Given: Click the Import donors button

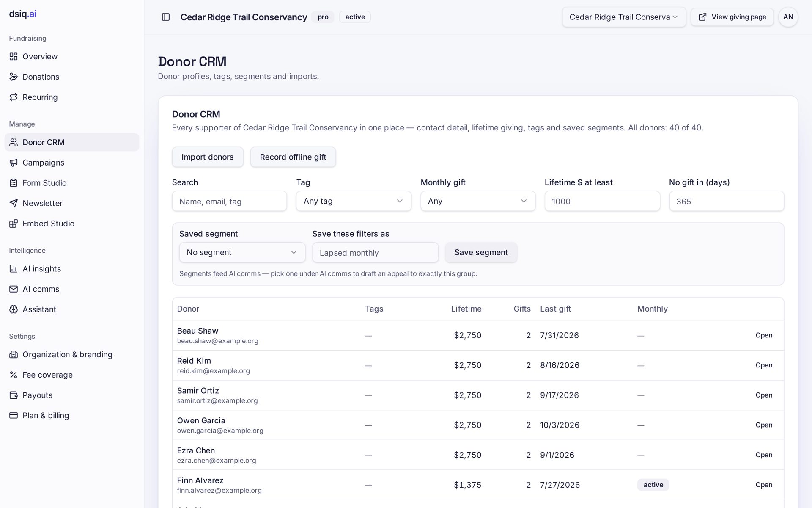Looking at the screenshot, I should pyautogui.click(x=208, y=157).
